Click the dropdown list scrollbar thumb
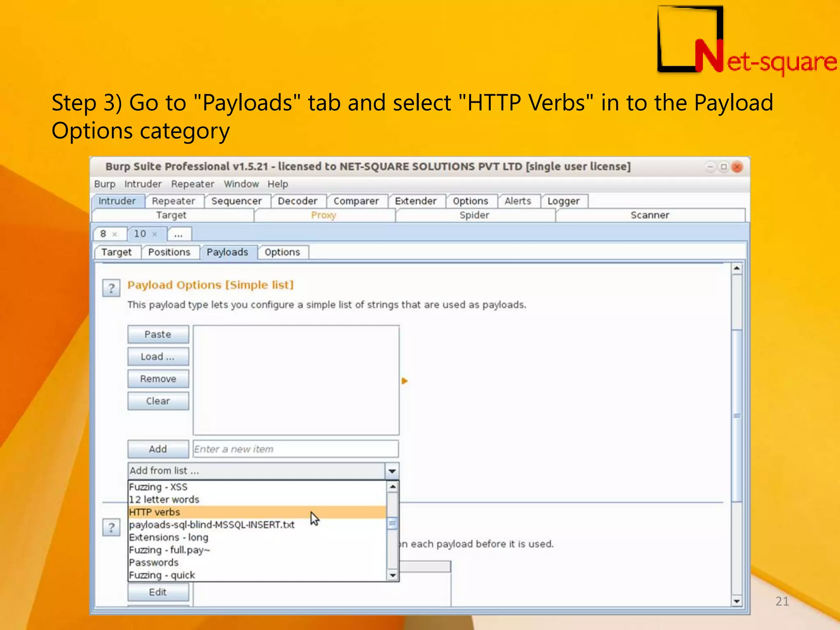Screen dimensions: 840x630 click(393, 524)
